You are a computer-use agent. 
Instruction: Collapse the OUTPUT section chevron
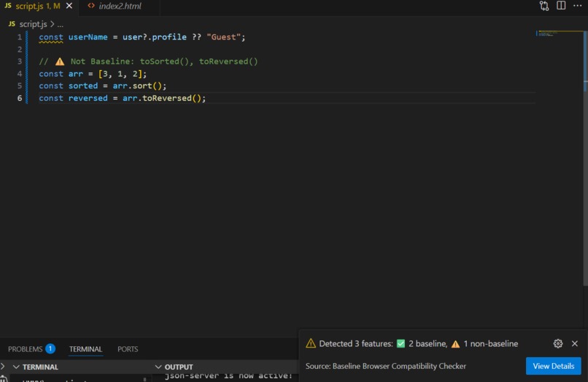point(158,367)
